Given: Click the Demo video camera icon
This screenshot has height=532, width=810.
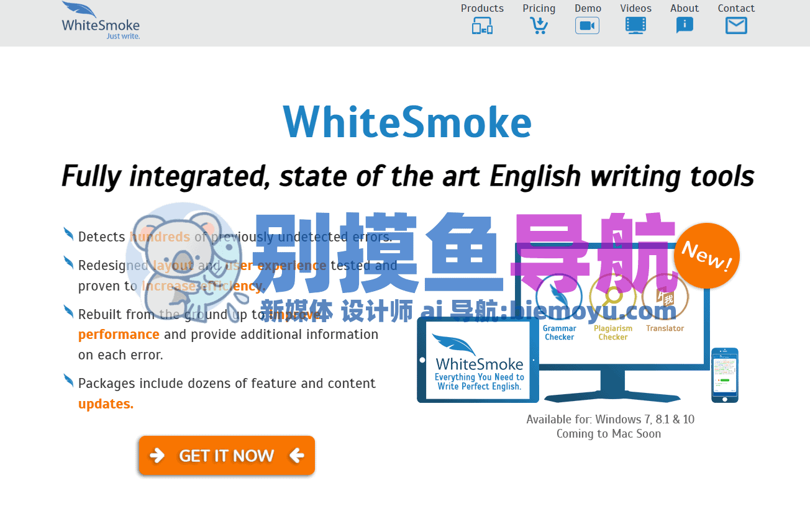Looking at the screenshot, I should tap(587, 26).
